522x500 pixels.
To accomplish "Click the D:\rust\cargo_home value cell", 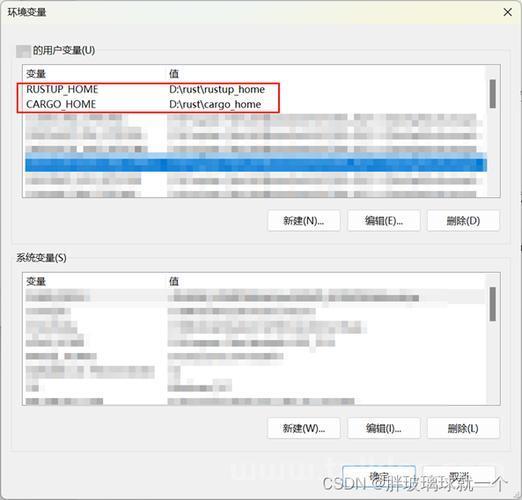I will click(x=215, y=104).
